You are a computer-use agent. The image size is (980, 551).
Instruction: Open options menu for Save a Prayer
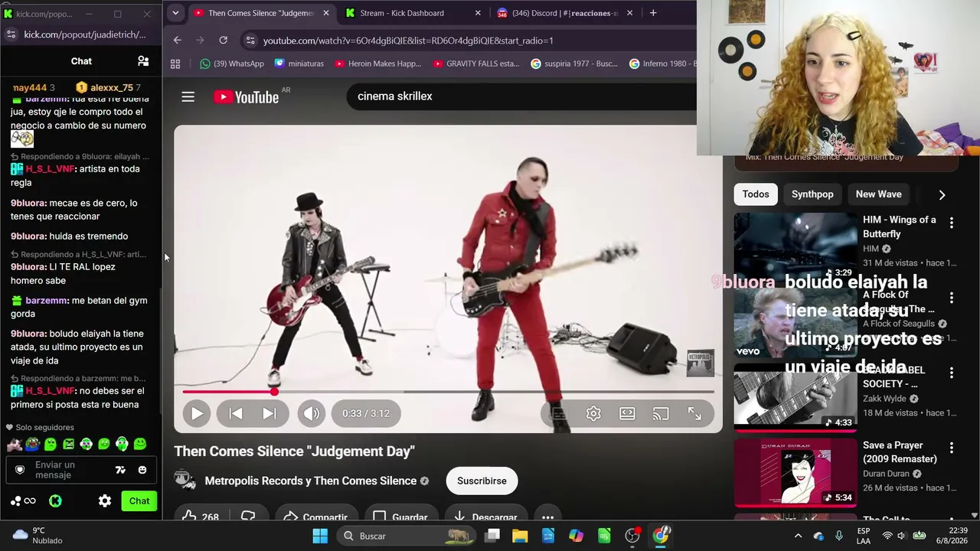[952, 448]
